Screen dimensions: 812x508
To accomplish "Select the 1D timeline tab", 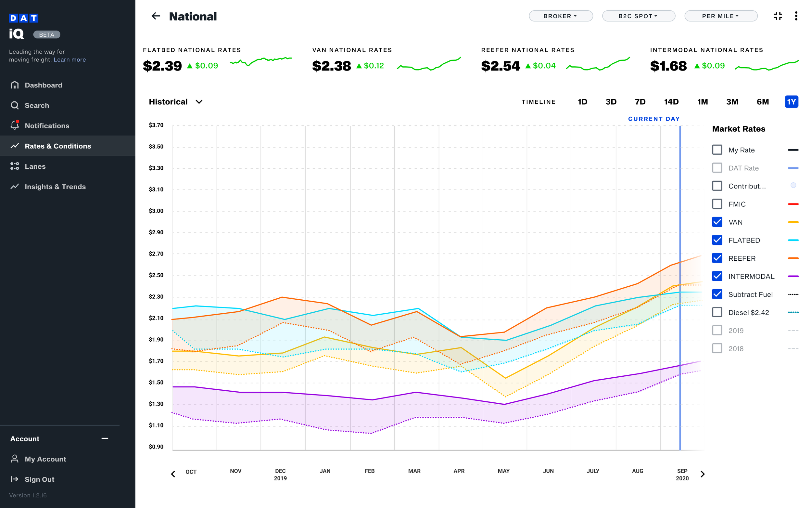I will point(582,102).
